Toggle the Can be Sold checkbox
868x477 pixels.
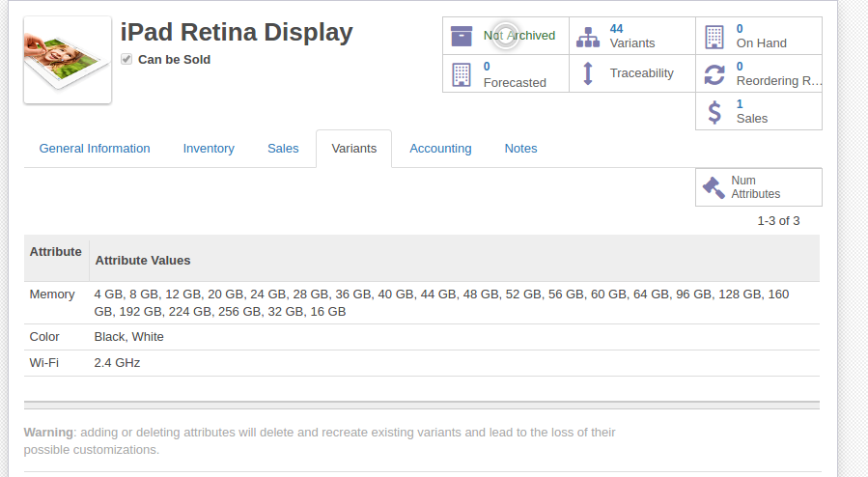(x=126, y=59)
